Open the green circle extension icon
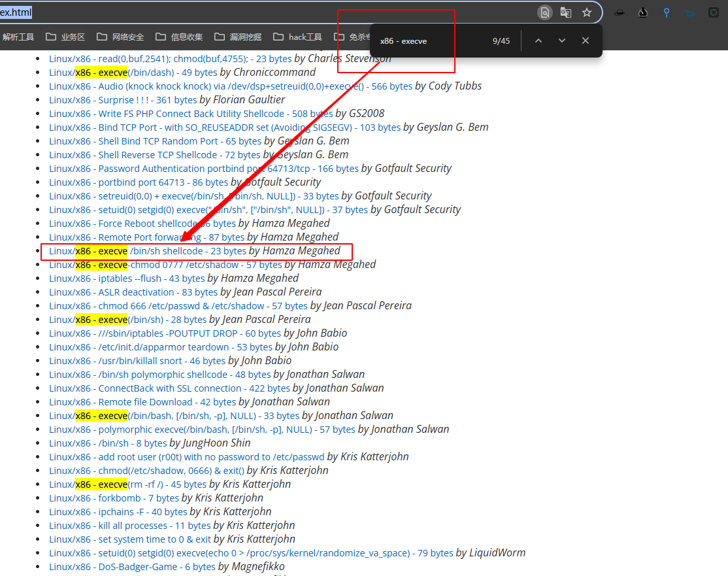 point(714,12)
